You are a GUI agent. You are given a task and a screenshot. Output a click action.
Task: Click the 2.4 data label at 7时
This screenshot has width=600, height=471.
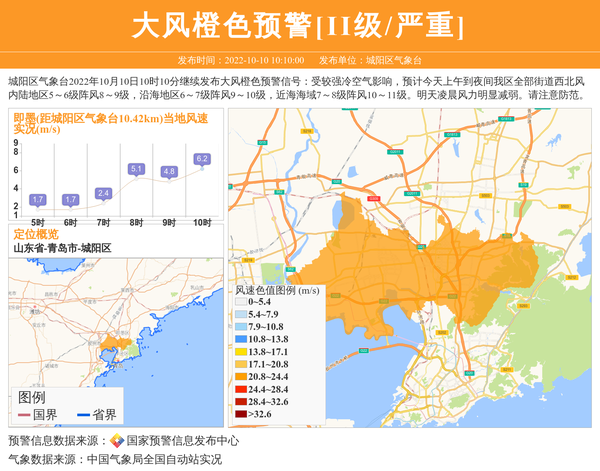tap(103, 193)
